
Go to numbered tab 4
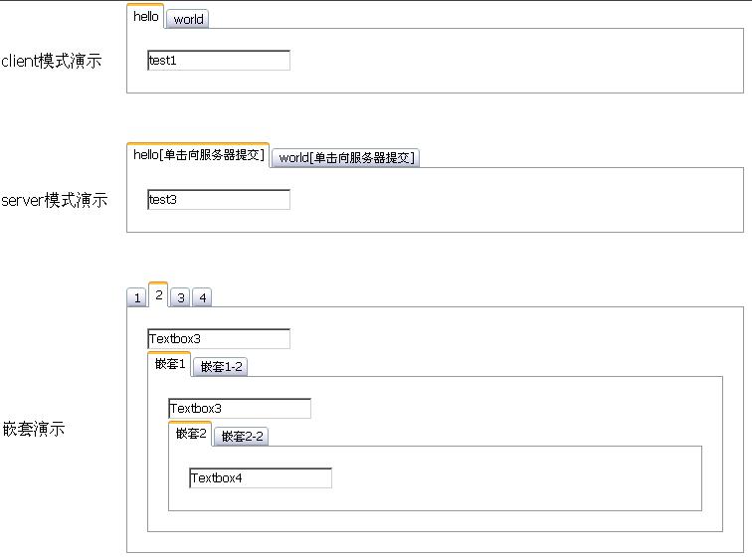click(202, 297)
